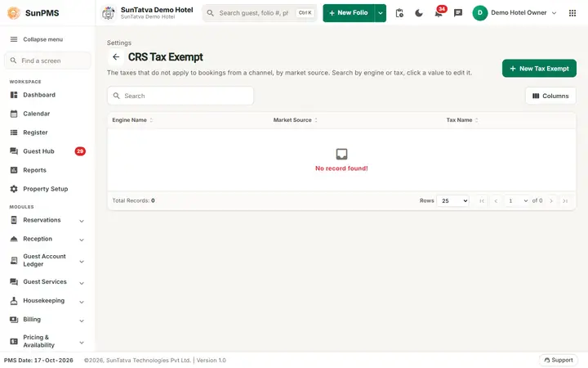Viewport: 588px width, 368px height.
Task: Click the PMS Date 17-Oct-2026 text
Action: pyautogui.click(x=38, y=360)
